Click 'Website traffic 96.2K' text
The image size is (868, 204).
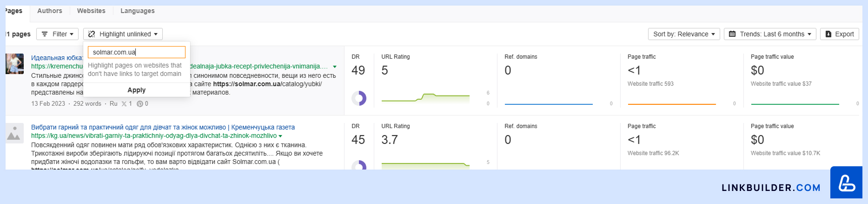click(x=653, y=153)
